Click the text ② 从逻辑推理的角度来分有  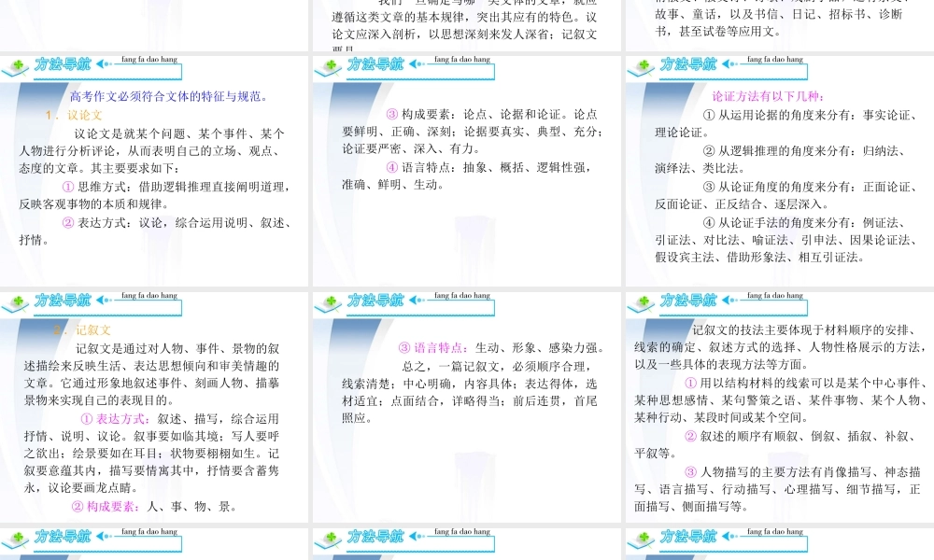[x=803, y=151]
